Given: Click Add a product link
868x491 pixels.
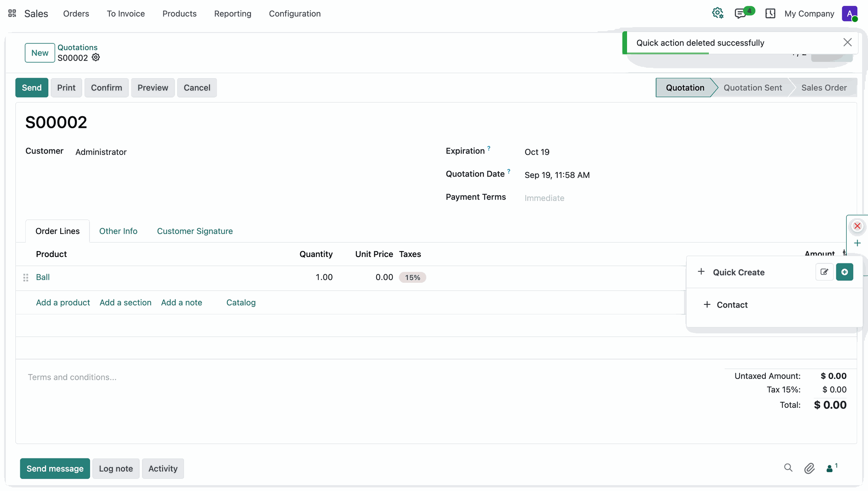Looking at the screenshot, I should click(63, 302).
